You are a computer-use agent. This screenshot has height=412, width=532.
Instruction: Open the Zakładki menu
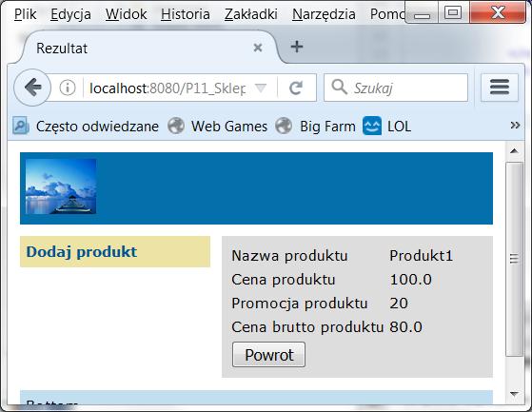click(251, 14)
